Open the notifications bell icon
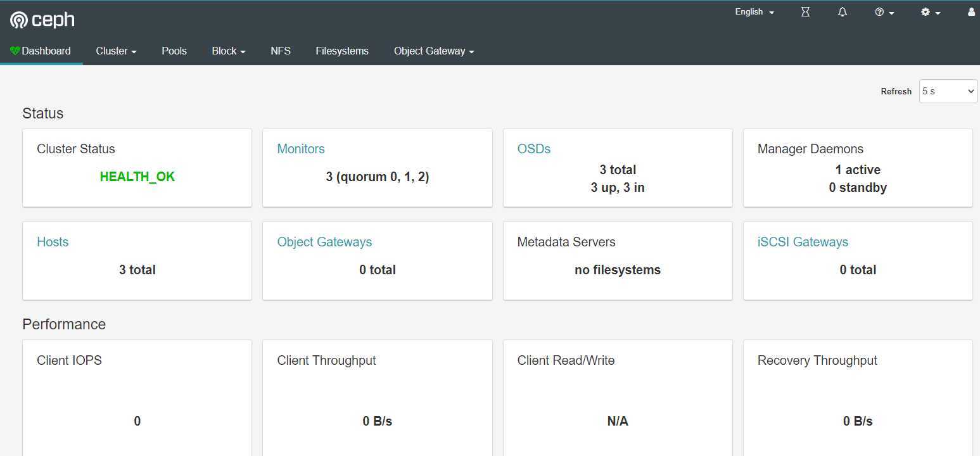Image resolution: width=980 pixels, height=456 pixels. [x=843, y=12]
